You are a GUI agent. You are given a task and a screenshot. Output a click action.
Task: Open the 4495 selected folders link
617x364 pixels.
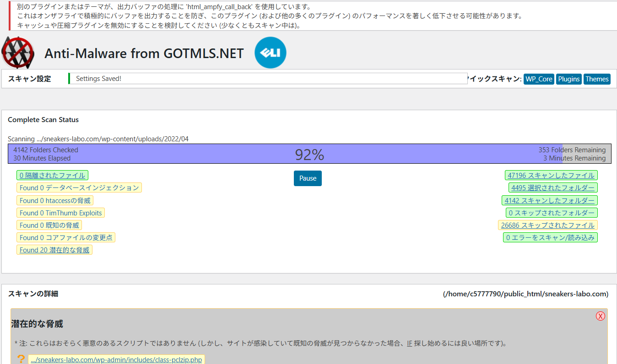click(x=553, y=187)
